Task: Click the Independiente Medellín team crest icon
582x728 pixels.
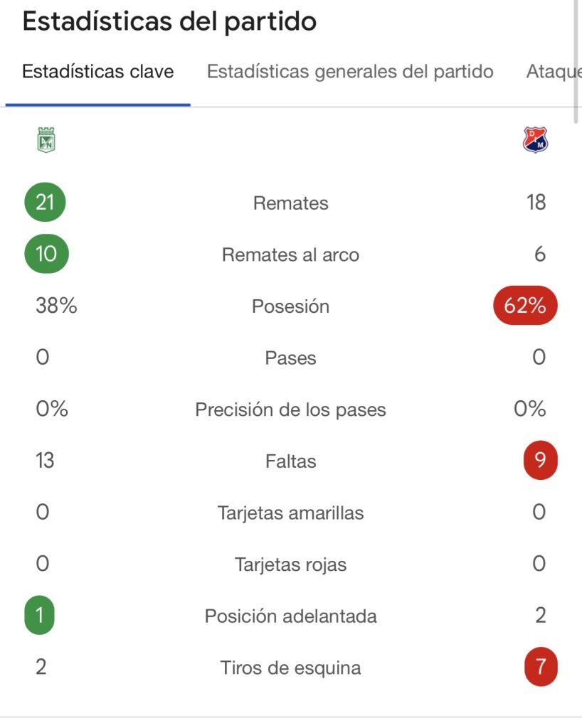Action: [535, 140]
